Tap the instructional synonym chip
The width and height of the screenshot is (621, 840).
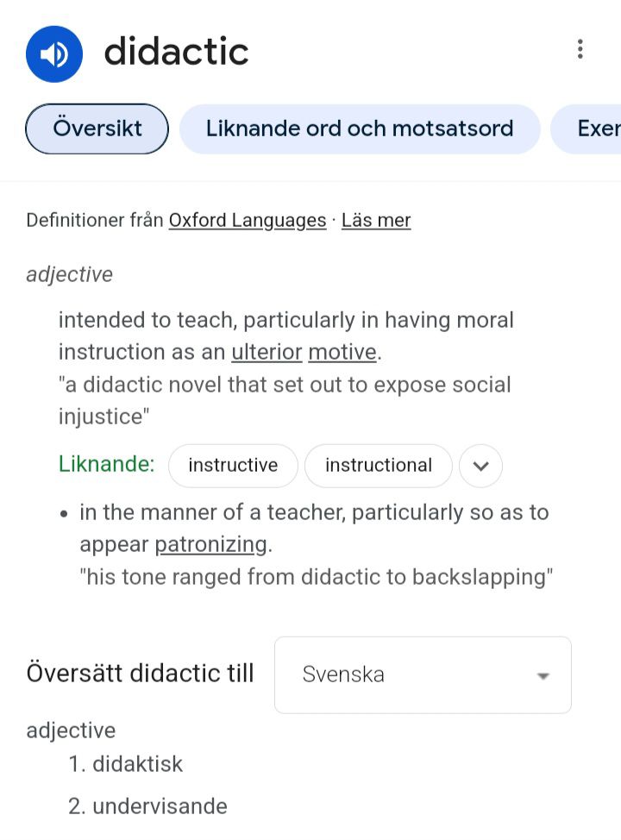coord(379,466)
